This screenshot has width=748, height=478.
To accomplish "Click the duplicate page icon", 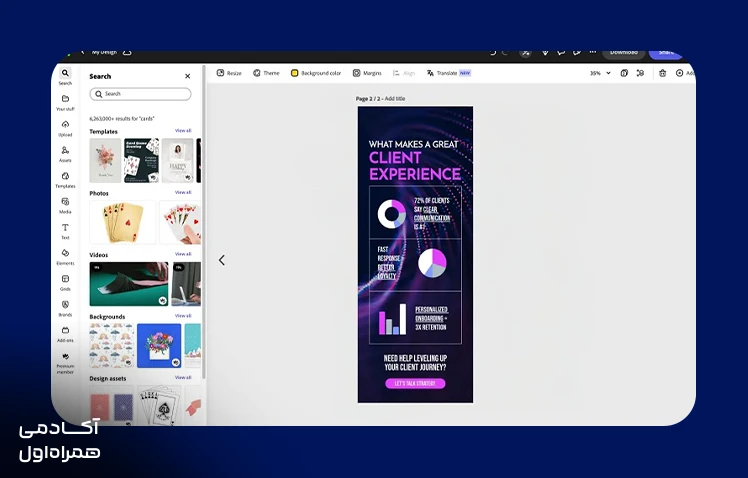I will tap(624, 73).
